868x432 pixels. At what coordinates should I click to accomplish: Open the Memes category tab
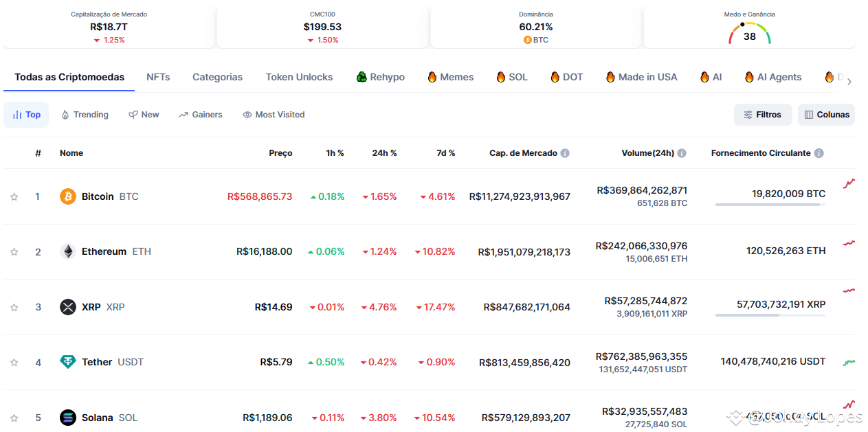tap(451, 77)
